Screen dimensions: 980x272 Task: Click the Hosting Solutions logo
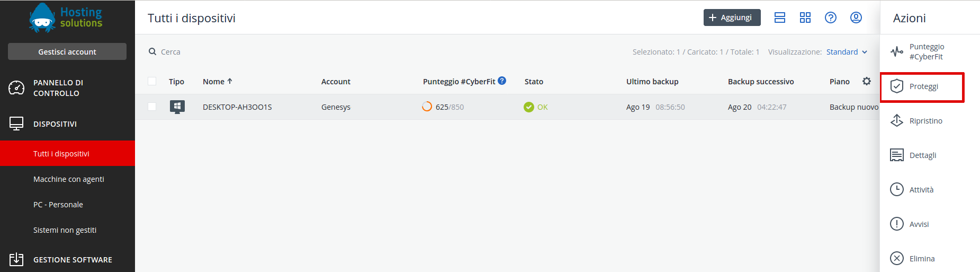[x=66, y=17]
